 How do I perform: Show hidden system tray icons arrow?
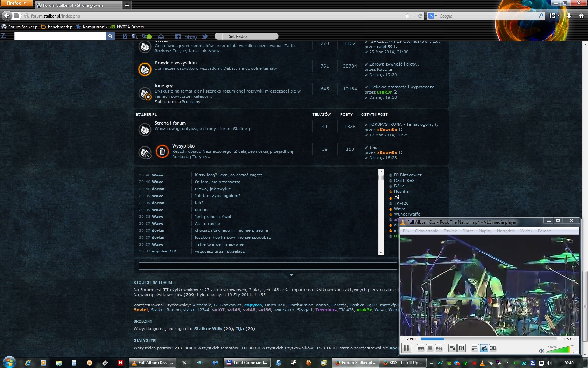click(432, 363)
